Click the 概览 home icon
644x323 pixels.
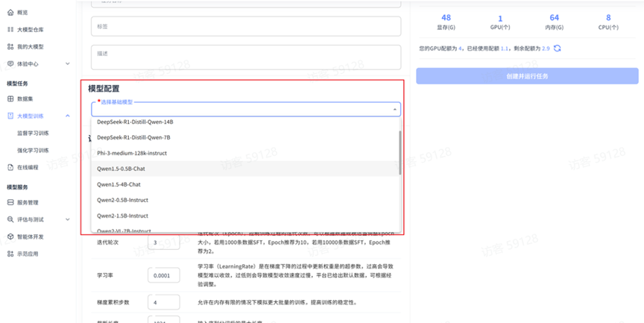click(10, 13)
